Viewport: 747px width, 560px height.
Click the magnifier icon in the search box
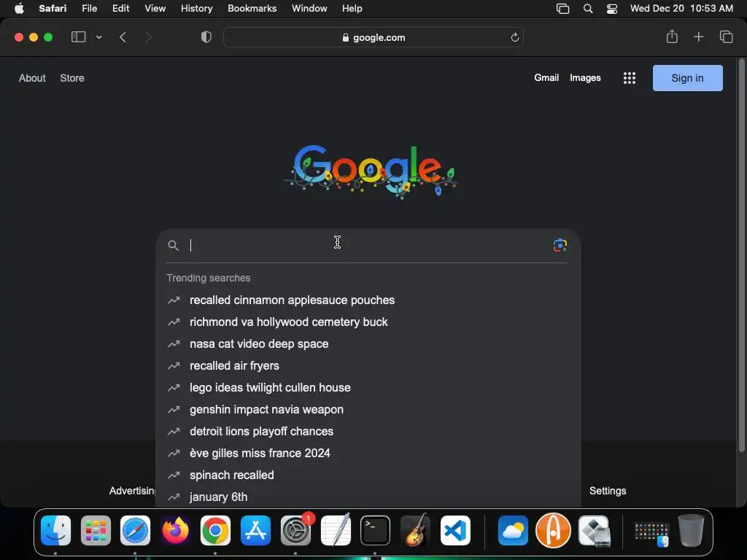click(x=174, y=245)
